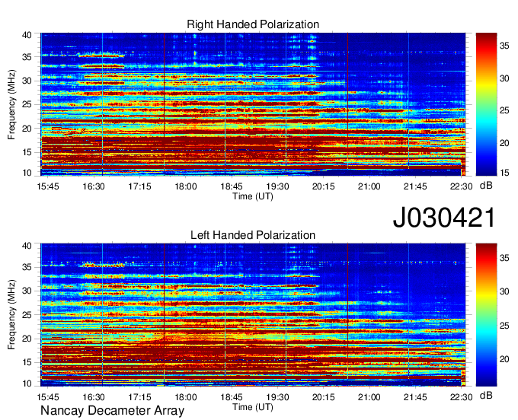Click the 'dB' unit beside Left Handed color bar
Image resolution: width=518 pixels, height=420 pixels.
[486, 395]
